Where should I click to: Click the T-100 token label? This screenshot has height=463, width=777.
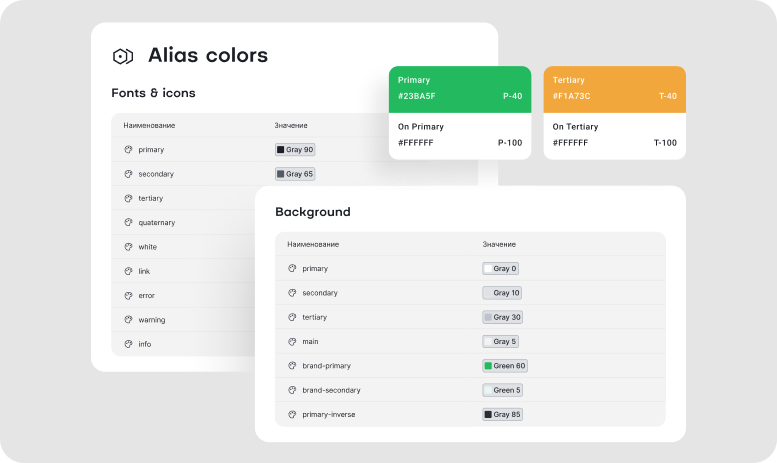tap(665, 143)
